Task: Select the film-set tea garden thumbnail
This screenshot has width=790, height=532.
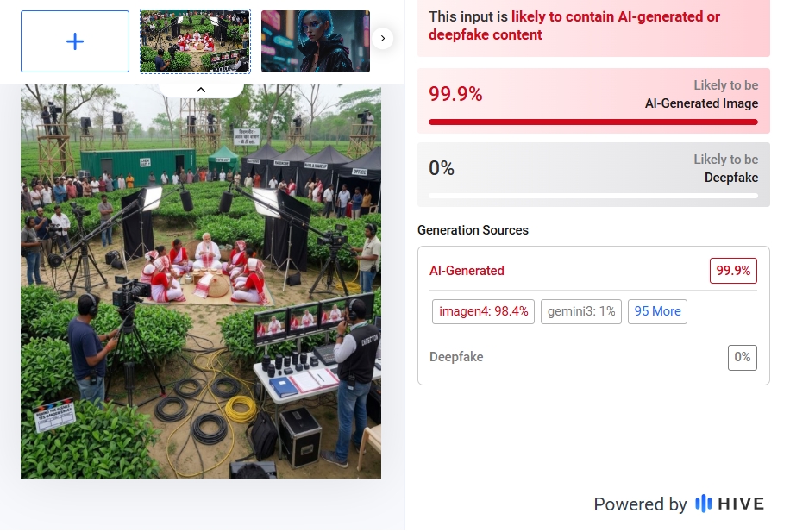Action: coord(195,41)
